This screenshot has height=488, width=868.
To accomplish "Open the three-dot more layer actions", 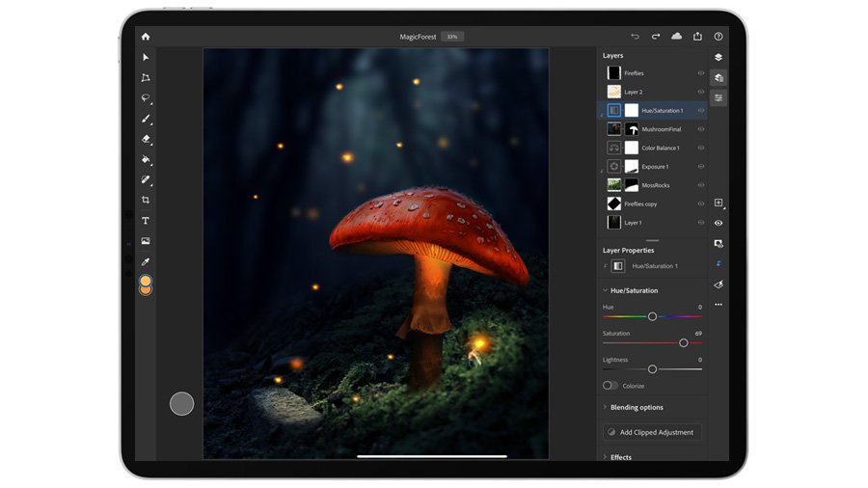I will pos(719,305).
